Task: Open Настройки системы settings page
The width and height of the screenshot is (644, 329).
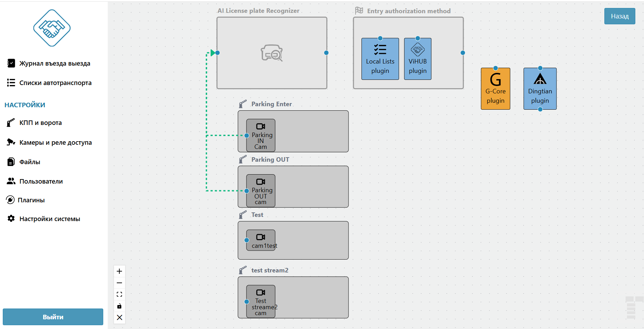Action: (x=50, y=219)
